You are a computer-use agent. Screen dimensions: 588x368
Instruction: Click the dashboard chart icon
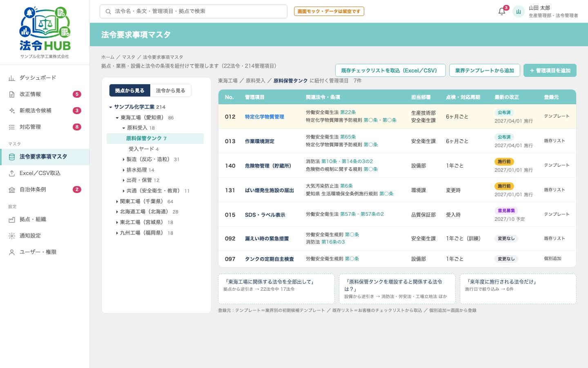(12, 78)
